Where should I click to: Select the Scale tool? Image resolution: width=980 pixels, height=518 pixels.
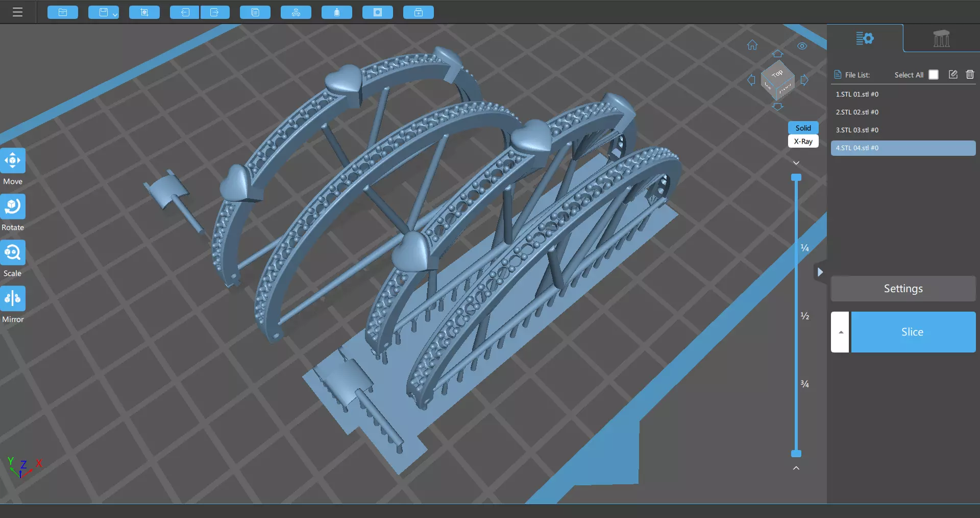pyautogui.click(x=13, y=252)
